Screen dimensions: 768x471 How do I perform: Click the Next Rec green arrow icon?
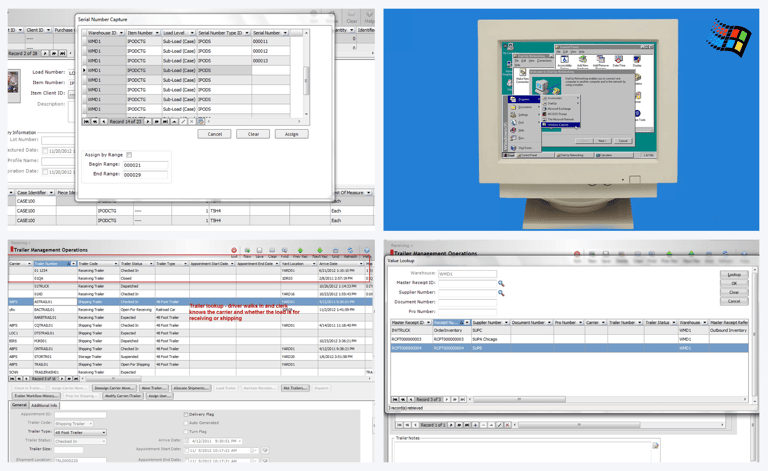click(320, 251)
